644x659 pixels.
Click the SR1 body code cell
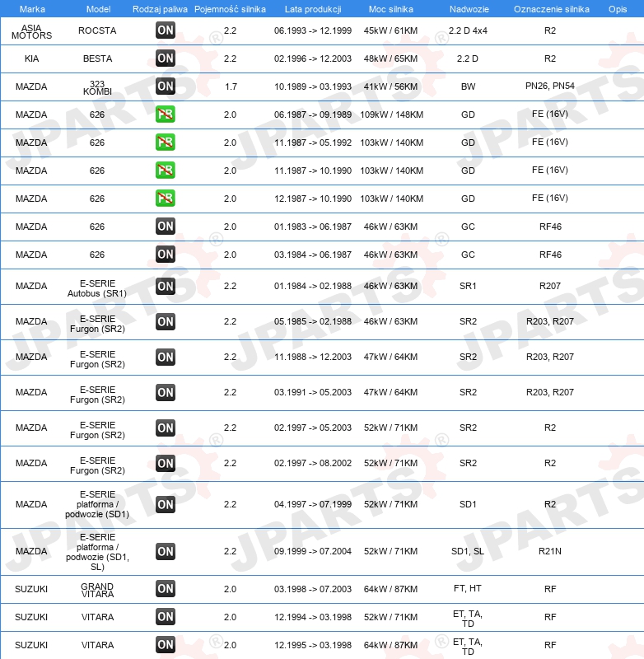(468, 286)
